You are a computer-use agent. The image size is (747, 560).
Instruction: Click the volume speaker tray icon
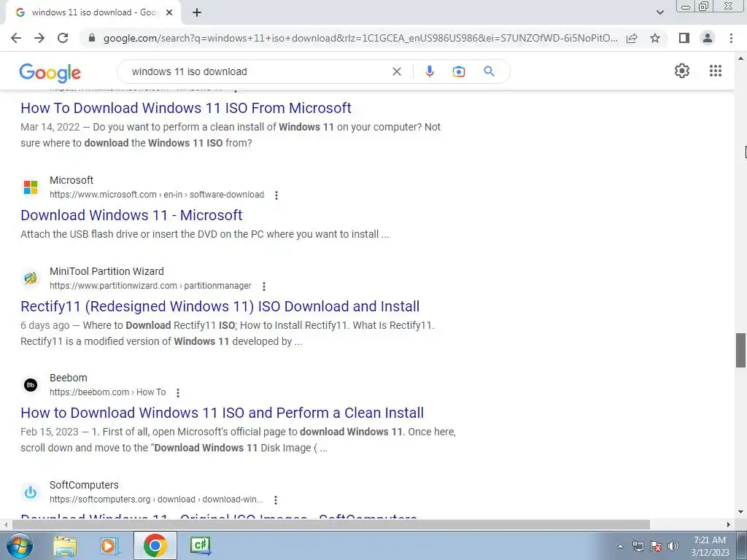coord(673,546)
